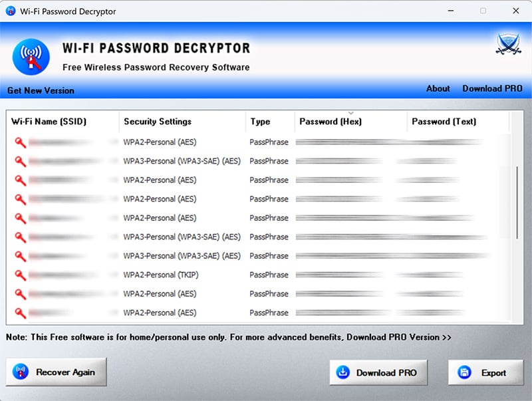
Task: Click the Wi-Fi Password Decryptor logo icon
Action: 31,57
